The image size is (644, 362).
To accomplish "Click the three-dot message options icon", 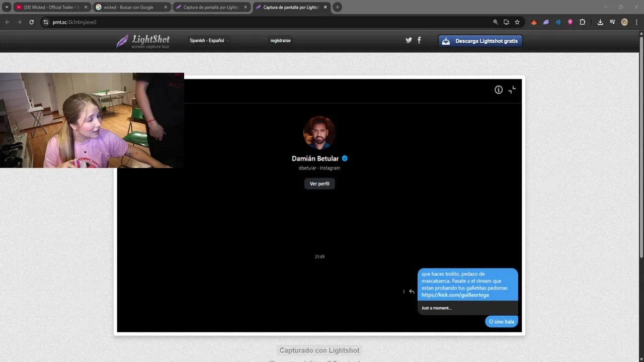I will coord(404,292).
